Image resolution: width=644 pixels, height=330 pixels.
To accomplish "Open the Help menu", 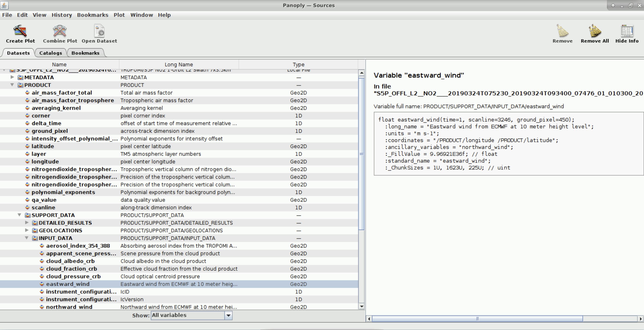I will [x=164, y=15].
